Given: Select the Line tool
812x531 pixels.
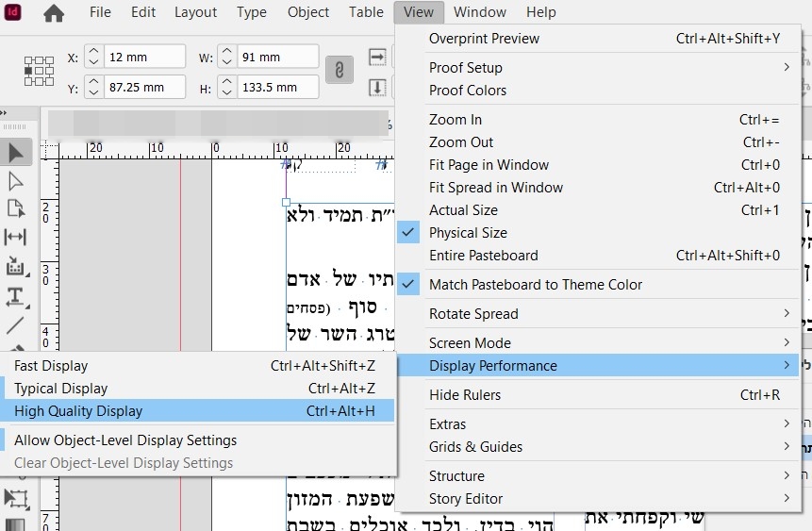Looking at the screenshot, I should coord(15,325).
